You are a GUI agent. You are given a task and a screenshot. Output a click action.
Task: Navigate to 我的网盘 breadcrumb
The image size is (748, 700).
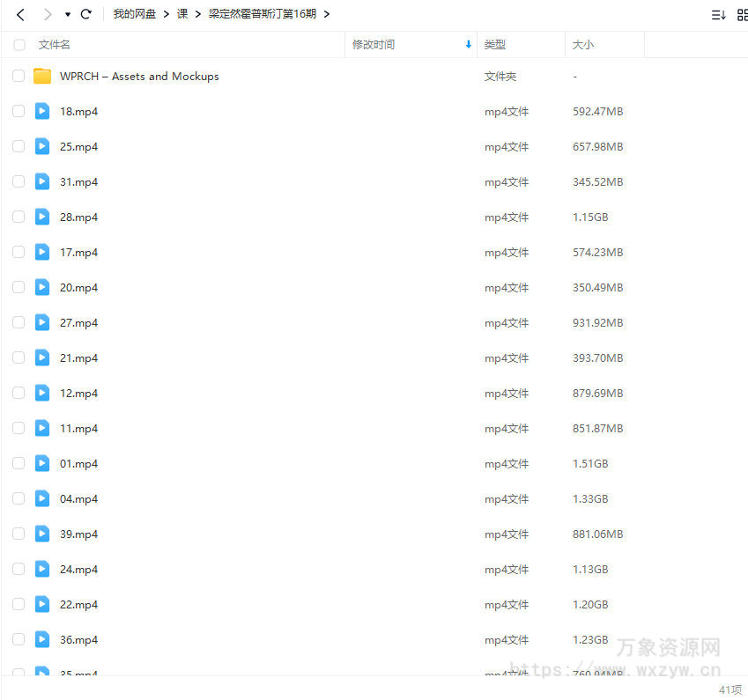point(134,14)
